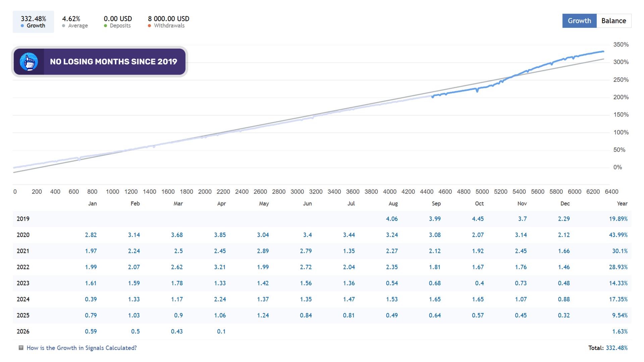Select the 2025 row label
644x362 pixels.
pyautogui.click(x=23, y=315)
